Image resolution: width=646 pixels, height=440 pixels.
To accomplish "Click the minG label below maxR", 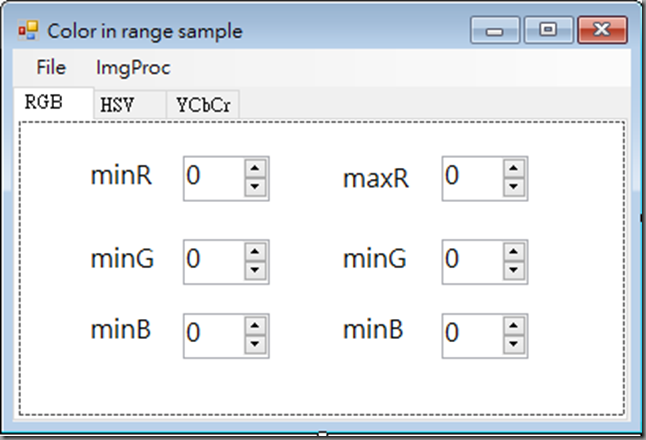I will pos(374,259).
